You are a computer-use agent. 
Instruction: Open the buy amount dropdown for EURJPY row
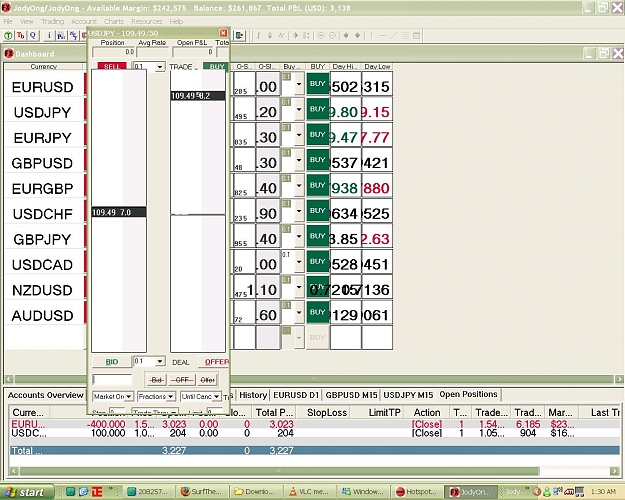299,135
